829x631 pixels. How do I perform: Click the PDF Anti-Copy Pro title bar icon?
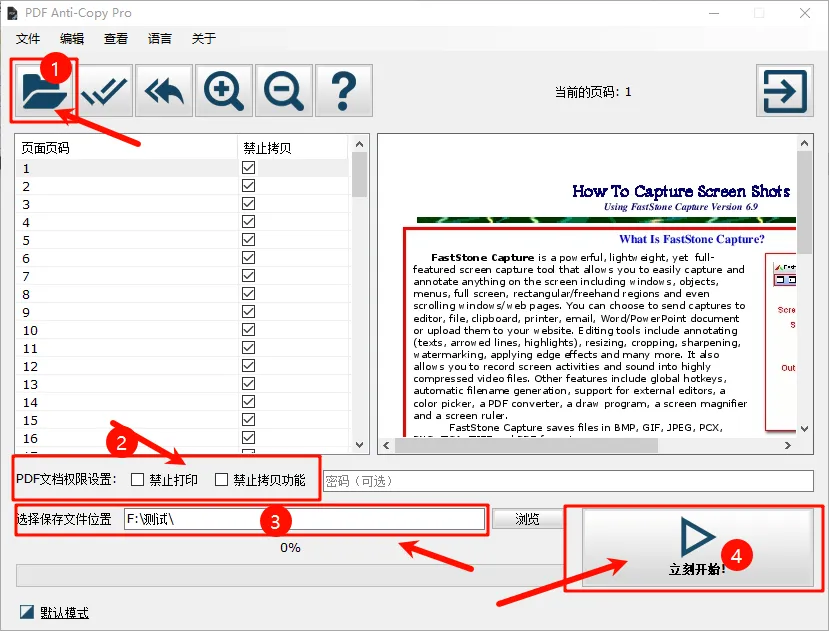click(x=12, y=13)
